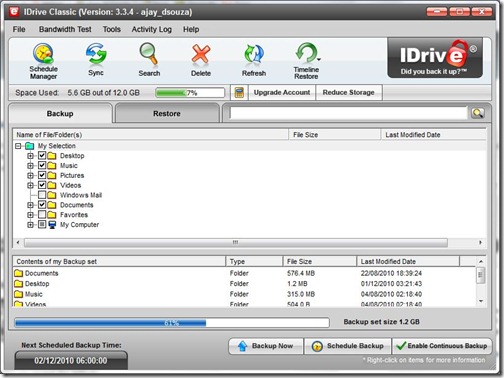Screen dimensions: 504x378
Task: Click the search input field
Action: pos(348,113)
